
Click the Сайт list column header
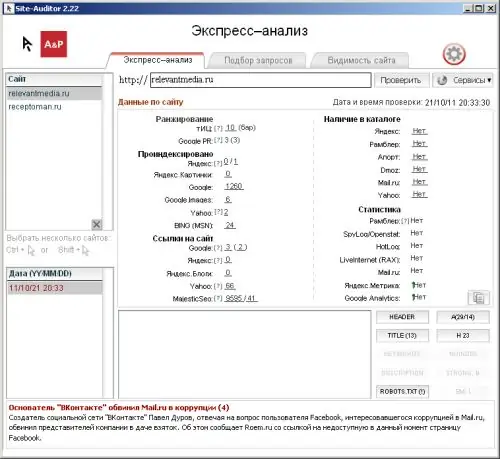(54, 79)
